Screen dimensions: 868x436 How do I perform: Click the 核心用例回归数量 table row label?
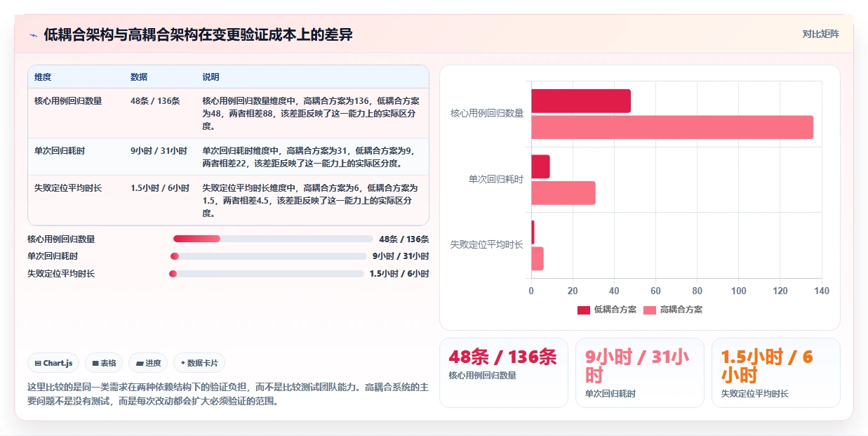coord(68,101)
